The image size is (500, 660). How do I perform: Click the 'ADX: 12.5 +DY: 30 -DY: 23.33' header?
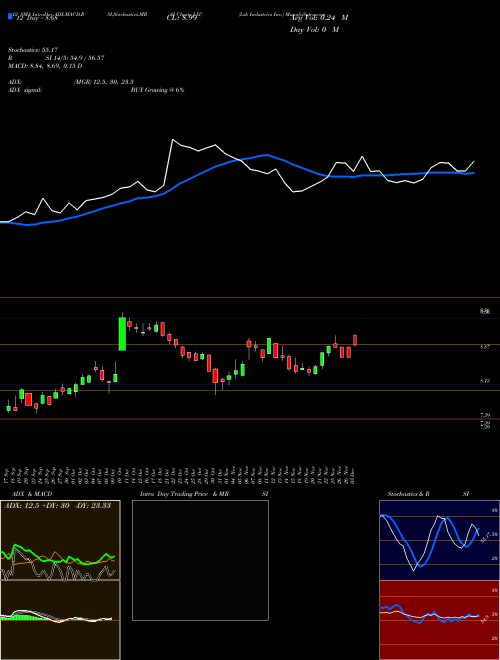tap(57, 506)
